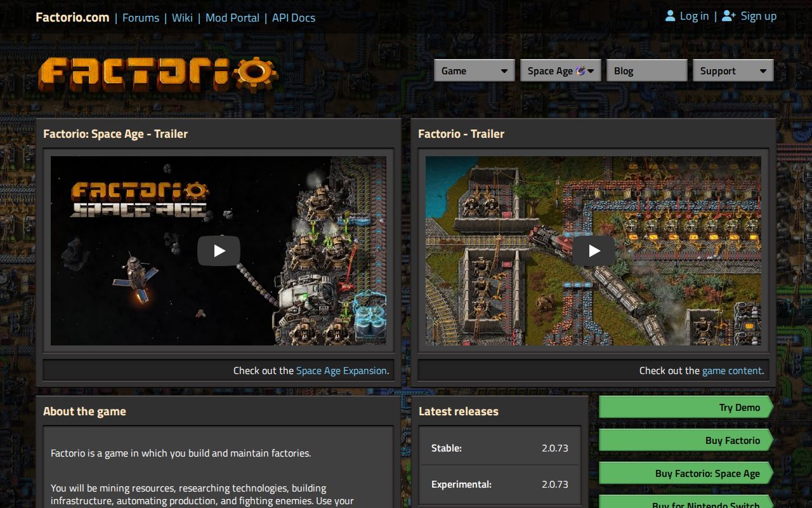Play the Factorio trailer video
Viewport: 812px width, 508px height.
click(x=594, y=251)
